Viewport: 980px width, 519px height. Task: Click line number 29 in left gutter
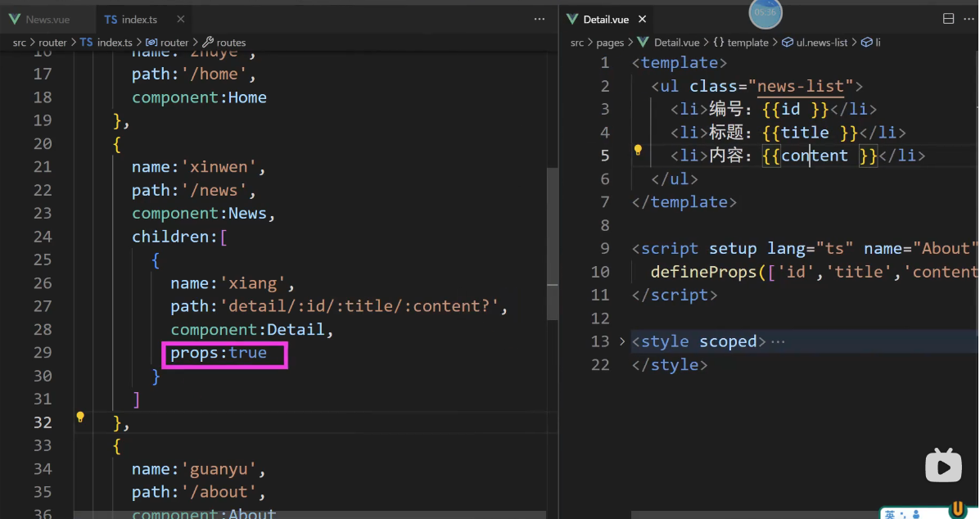(43, 353)
